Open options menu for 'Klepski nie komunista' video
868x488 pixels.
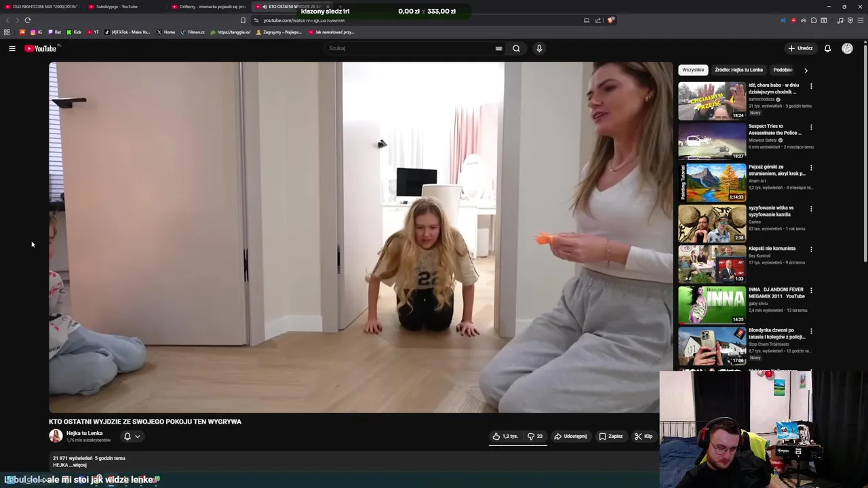coord(811,249)
